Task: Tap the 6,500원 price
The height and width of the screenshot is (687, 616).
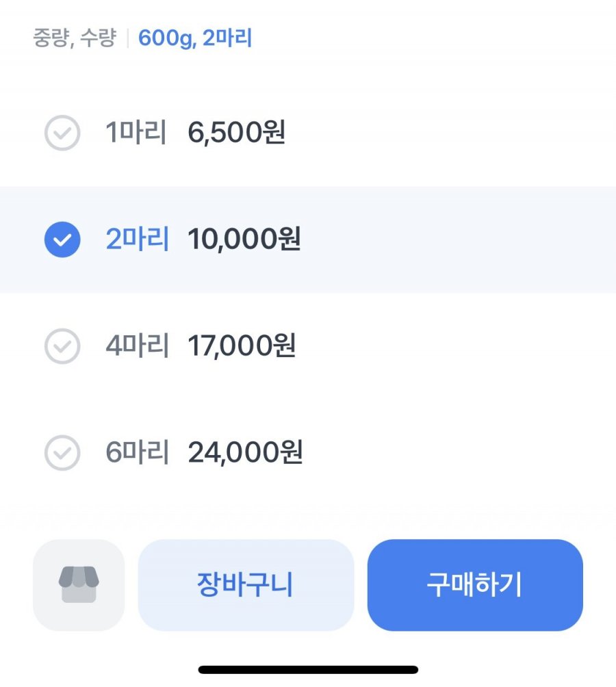Action: (236, 133)
